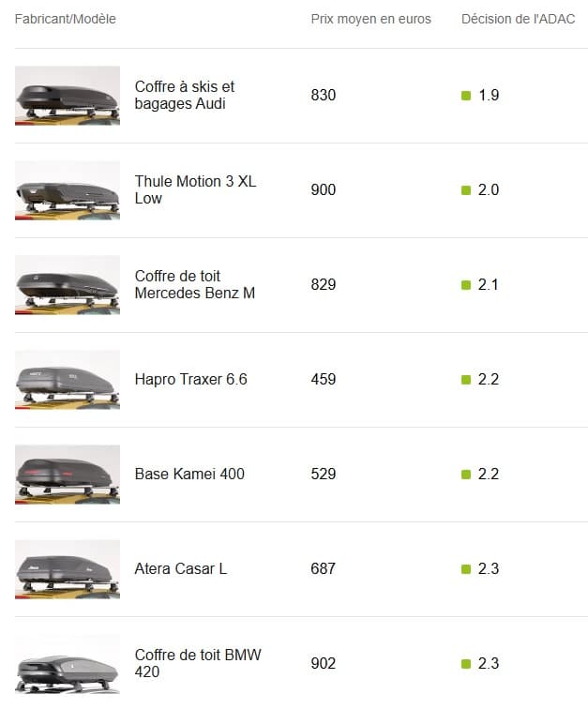Click the Atera Casar L model name

pyautogui.click(x=180, y=568)
